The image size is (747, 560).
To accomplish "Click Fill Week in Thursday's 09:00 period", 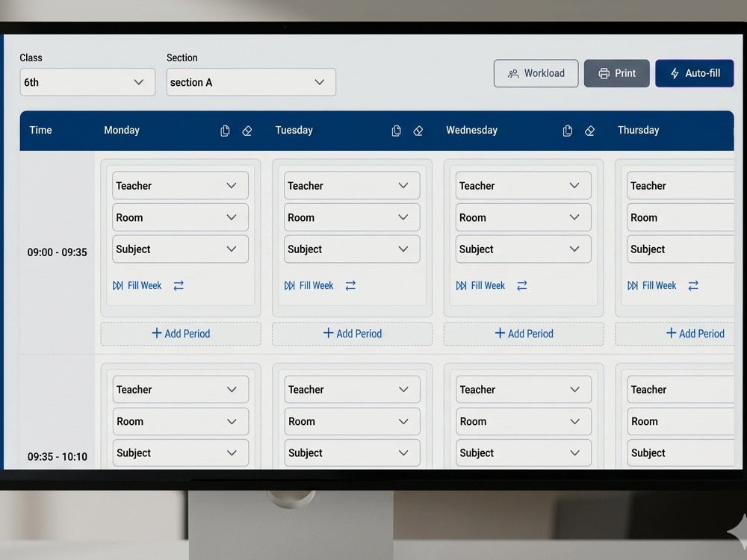I will coord(651,285).
